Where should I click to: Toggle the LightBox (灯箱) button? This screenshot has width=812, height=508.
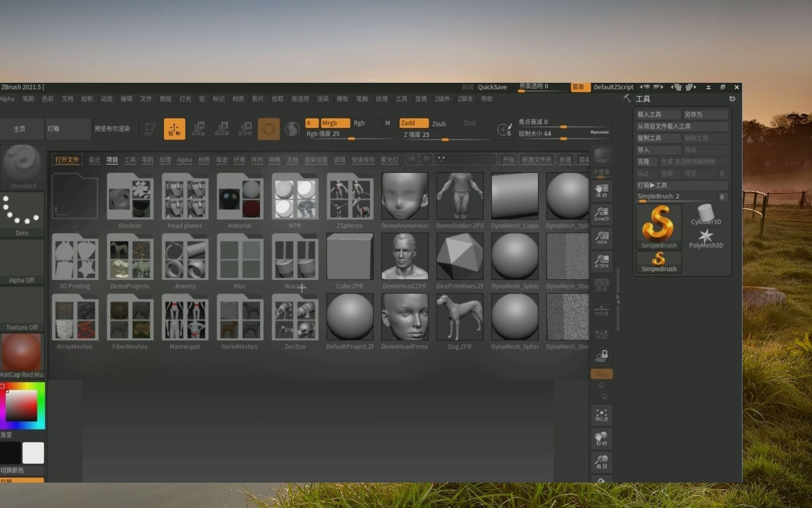click(68, 129)
